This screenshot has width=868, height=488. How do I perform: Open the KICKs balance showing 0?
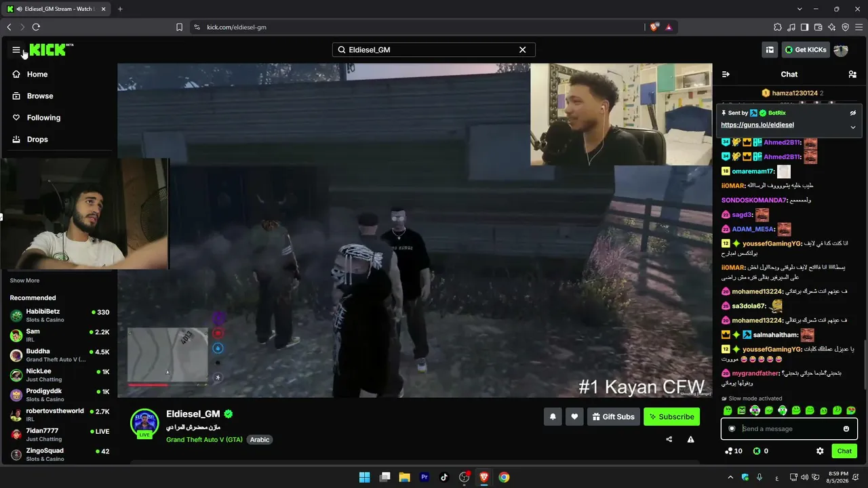click(760, 451)
